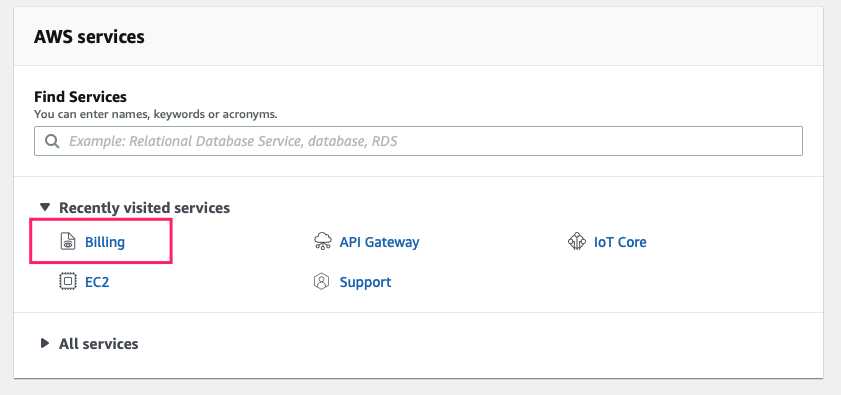
Task: Expand All services using its triangle
Action: point(45,343)
